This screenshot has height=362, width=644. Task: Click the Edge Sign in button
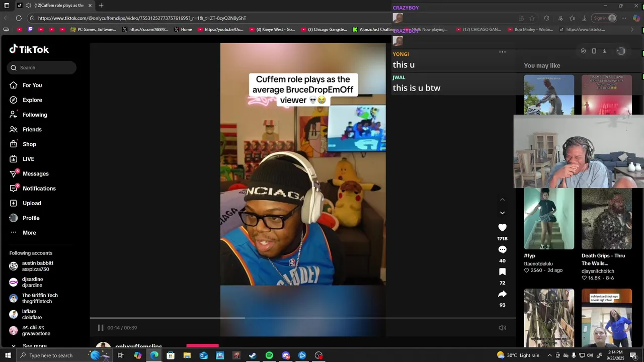[604, 18]
